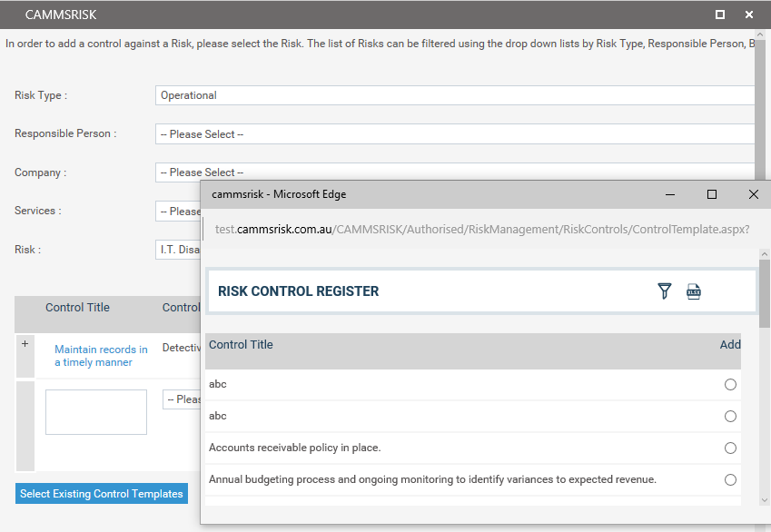Open Maintain records in a timely manner link
This screenshot has height=532, width=771.
(x=101, y=356)
